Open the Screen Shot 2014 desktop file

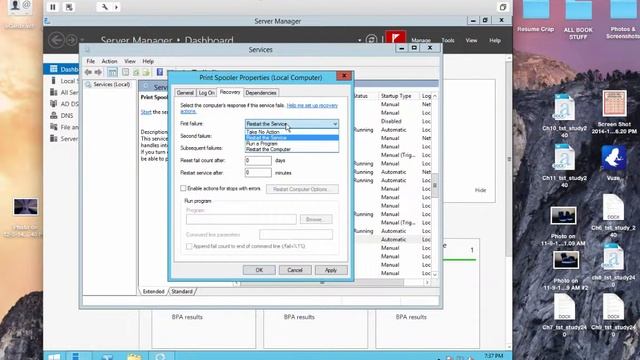614,112
